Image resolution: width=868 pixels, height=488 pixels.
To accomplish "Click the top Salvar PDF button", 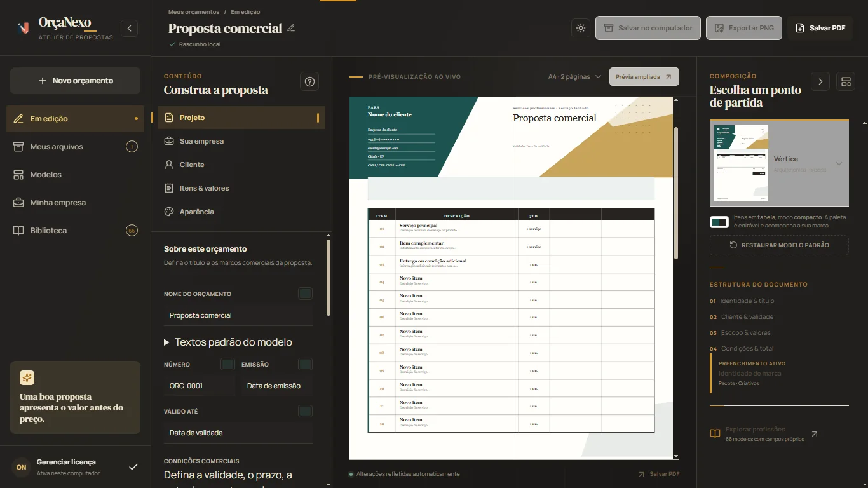I will pyautogui.click(x=820, y=28).
